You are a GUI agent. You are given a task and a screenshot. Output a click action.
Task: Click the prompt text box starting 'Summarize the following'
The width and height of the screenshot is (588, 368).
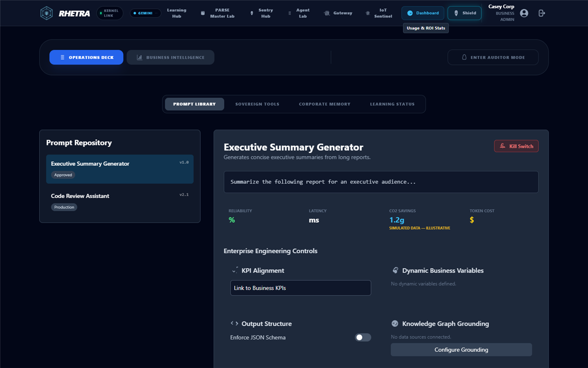(x=381, y=182)
